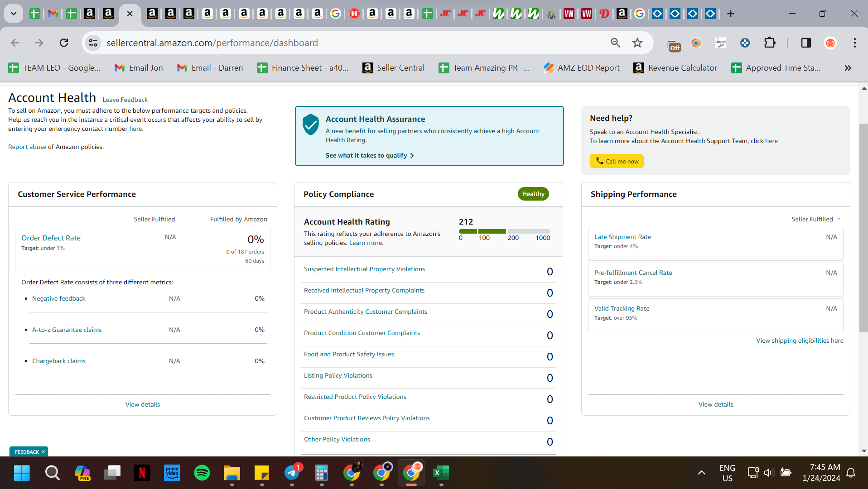868x489 pixels.
Task: Open Revenue Calculator bookmark
Action: pos(675,68)
